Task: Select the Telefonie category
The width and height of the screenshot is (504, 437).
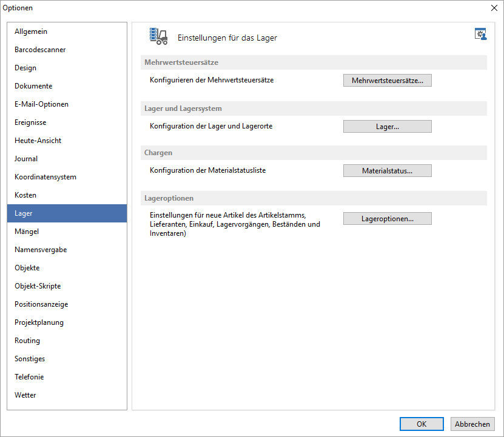Action: point(67,377)
